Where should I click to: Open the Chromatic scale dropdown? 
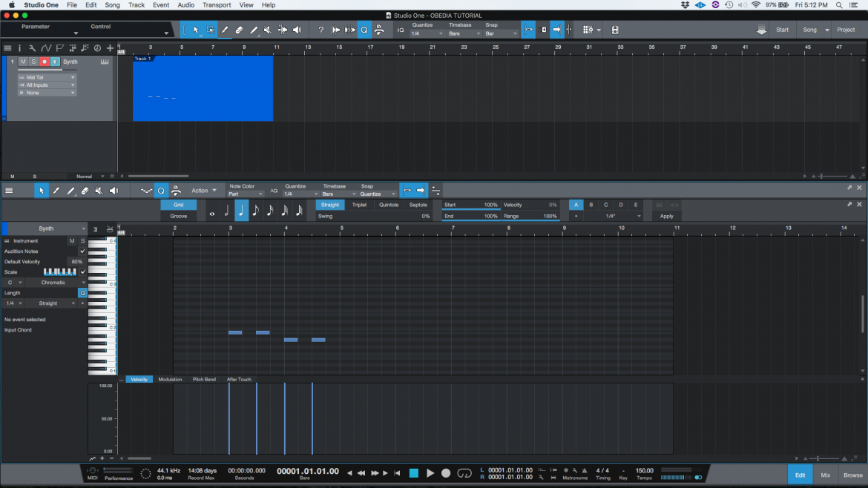click(56, 283)
